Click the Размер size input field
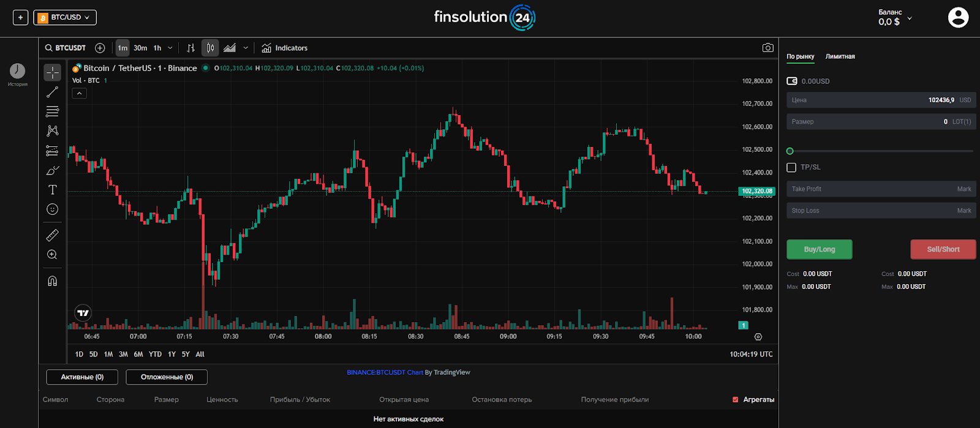The image size is (980, 428). pyautogui.click(x=881, y=121)
